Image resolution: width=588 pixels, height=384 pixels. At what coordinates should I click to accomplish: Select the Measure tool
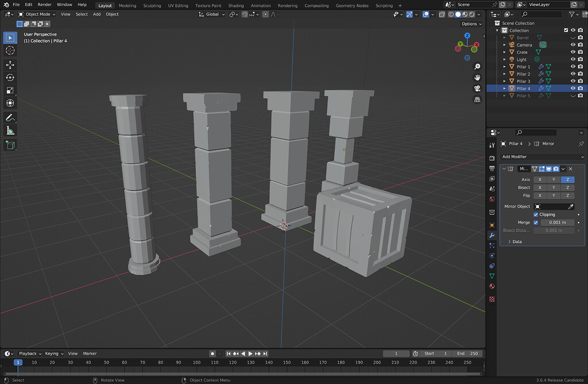[x=10, y=130]
